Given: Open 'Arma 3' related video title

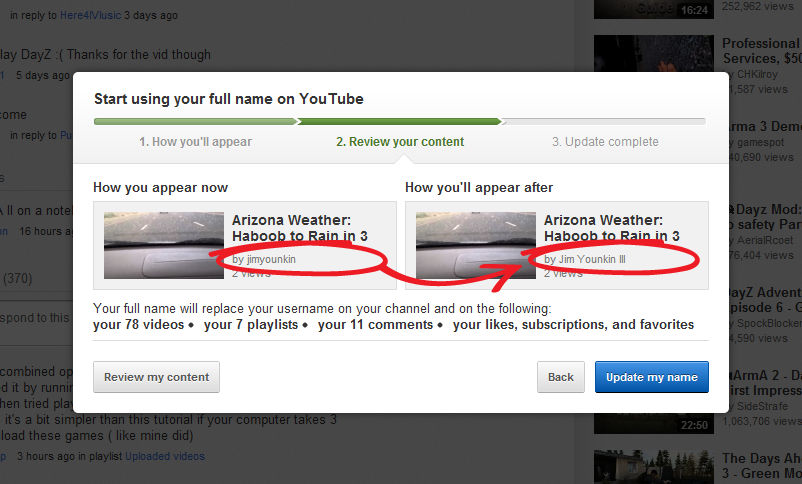Looking at the screenshot, I should coord(764,126).
